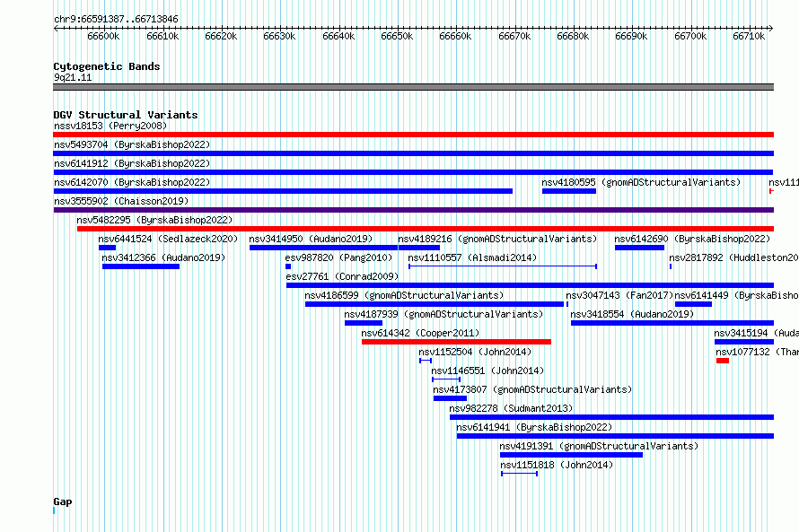Image resolution: width=799 pixels, height=532 pixels.
Task: Select the nsv3415194 variant label
Action: [x=756, y=333]
